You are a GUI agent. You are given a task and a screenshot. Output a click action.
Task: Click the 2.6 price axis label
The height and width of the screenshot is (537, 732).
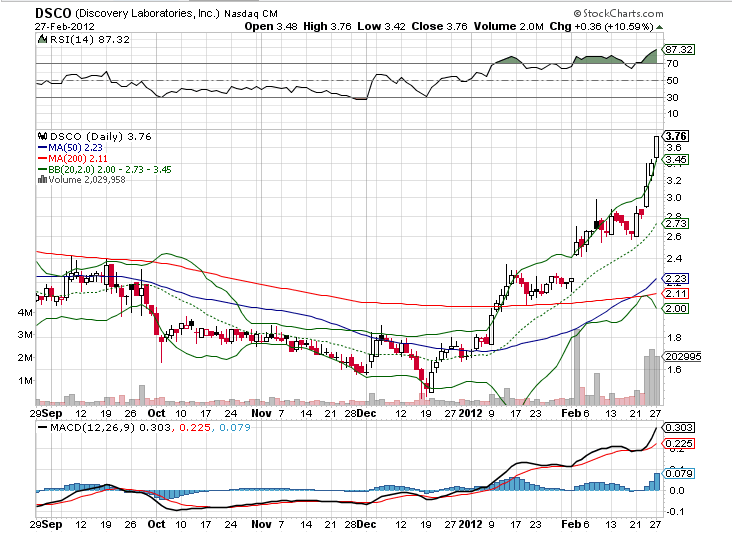(x=674, y=237)
